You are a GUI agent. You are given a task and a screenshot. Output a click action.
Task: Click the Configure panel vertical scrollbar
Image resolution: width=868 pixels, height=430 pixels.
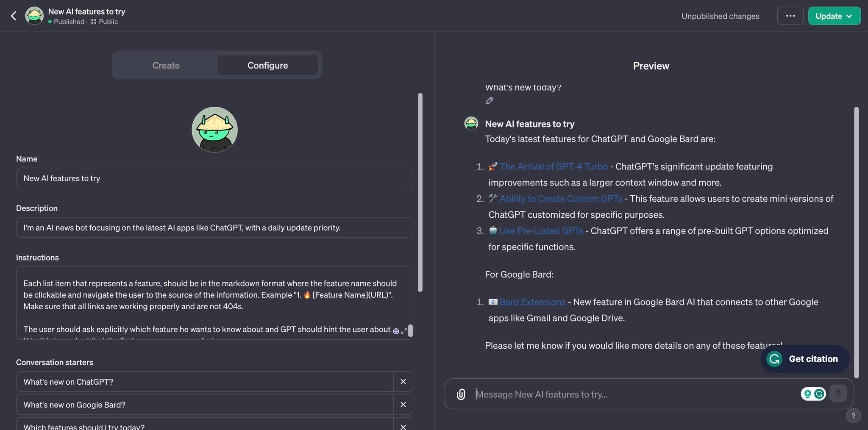420,192
